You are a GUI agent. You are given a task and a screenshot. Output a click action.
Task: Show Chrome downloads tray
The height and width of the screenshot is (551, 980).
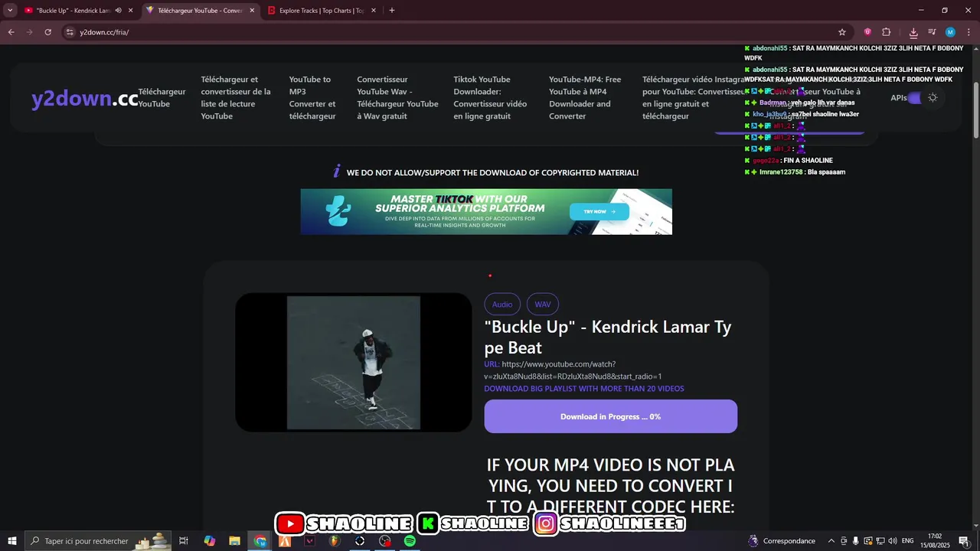[913, 32]
